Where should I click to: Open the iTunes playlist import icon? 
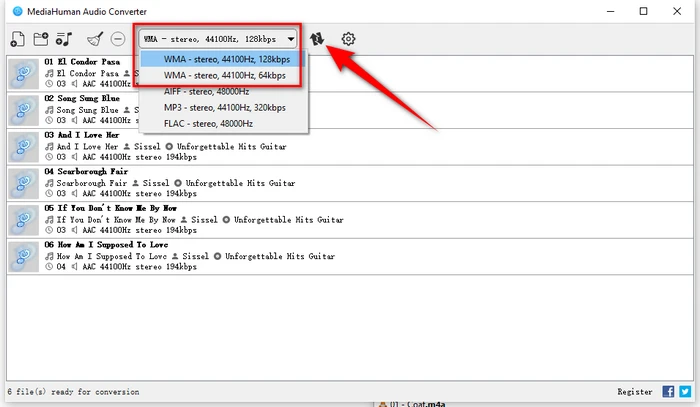[65, 40]
